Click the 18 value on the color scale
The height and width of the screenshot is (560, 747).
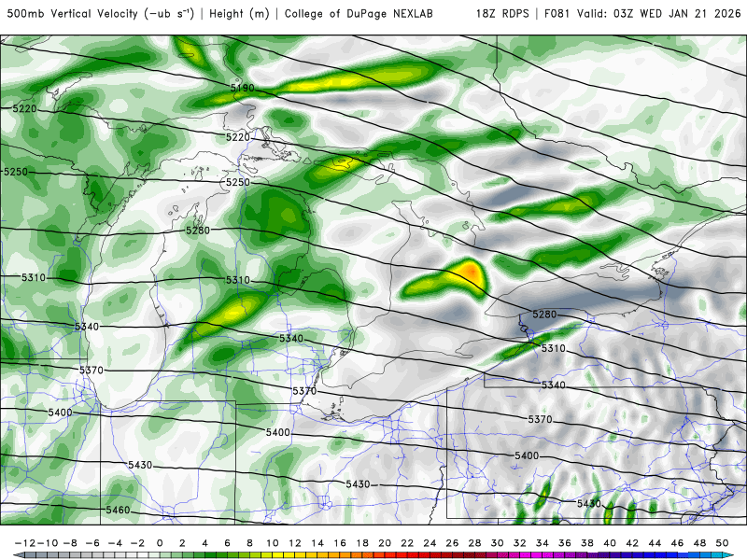coord(362,543)
